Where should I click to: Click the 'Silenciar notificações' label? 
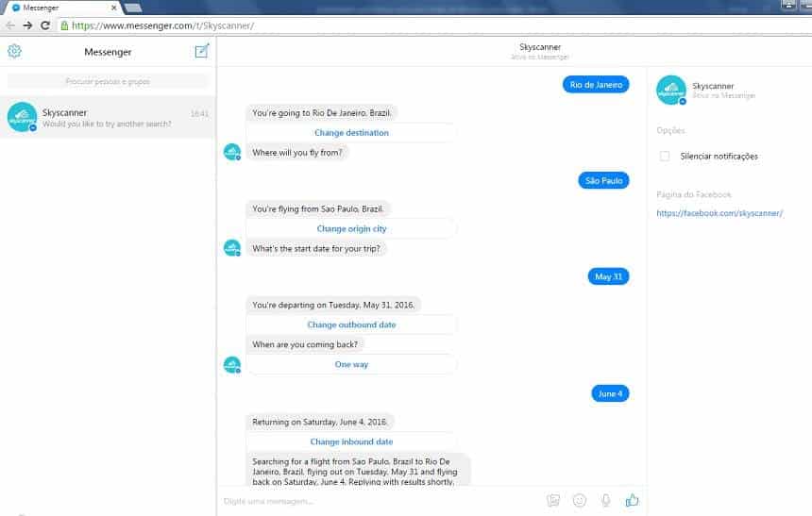click(719, 156)
